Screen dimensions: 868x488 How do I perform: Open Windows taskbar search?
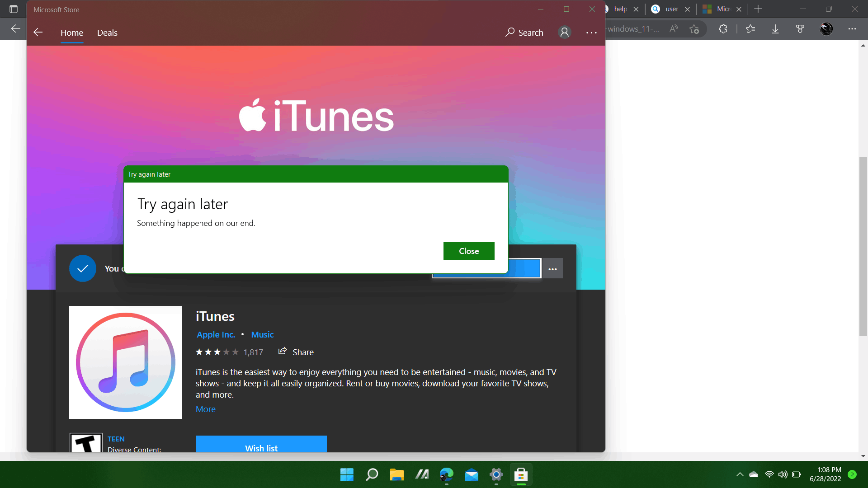click(x=372, y=474)
